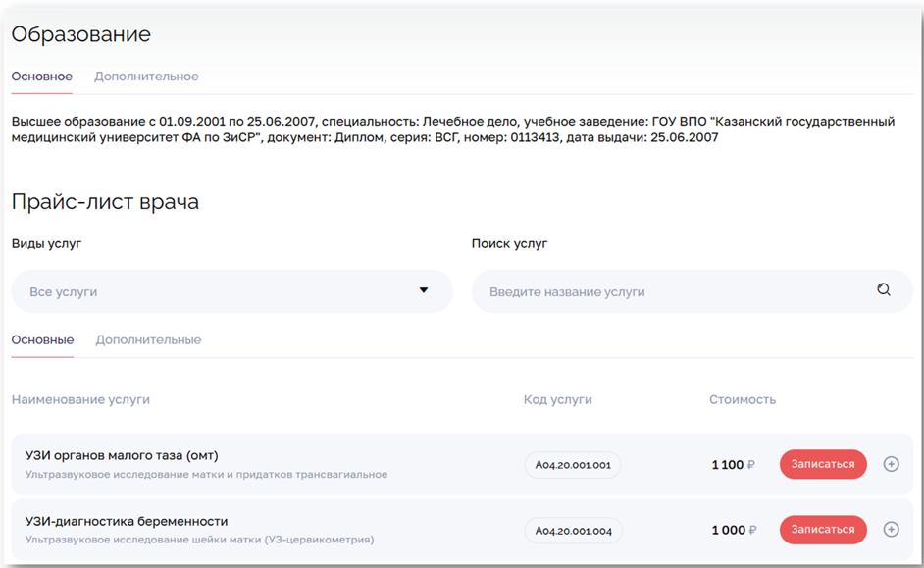Click the plus icon for УЗИ-диагностика беременности
The image size is (924, 568).
click(891, 529)
